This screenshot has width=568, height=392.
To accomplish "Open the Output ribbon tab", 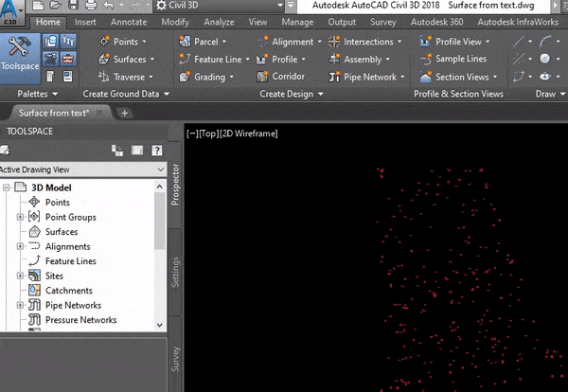I will coord(342,22).
